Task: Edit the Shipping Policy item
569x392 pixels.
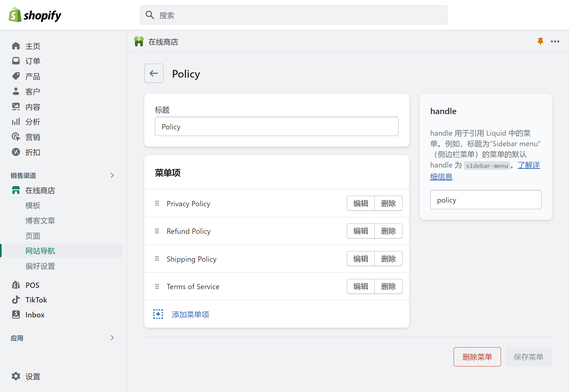Action: (x=361, y=259)
